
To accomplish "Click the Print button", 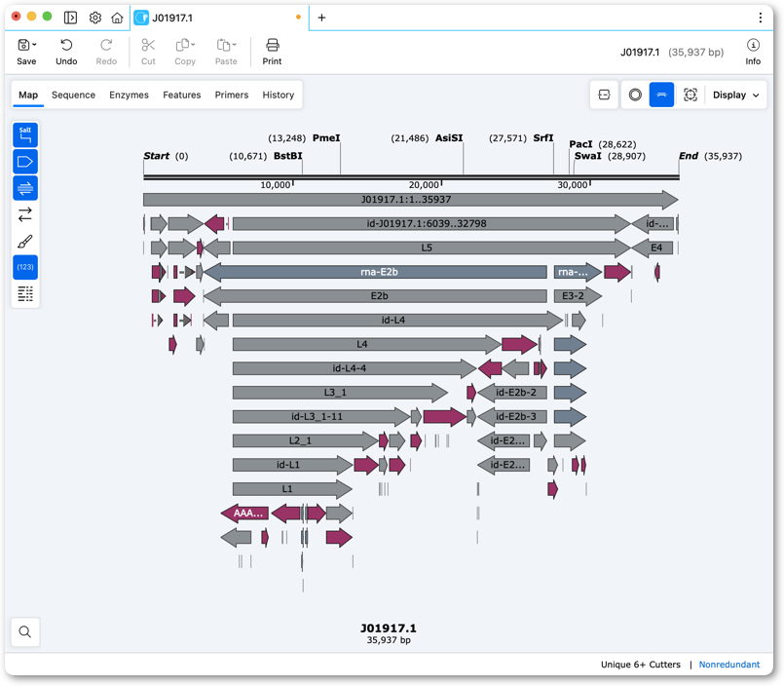I will pos(272,52).
